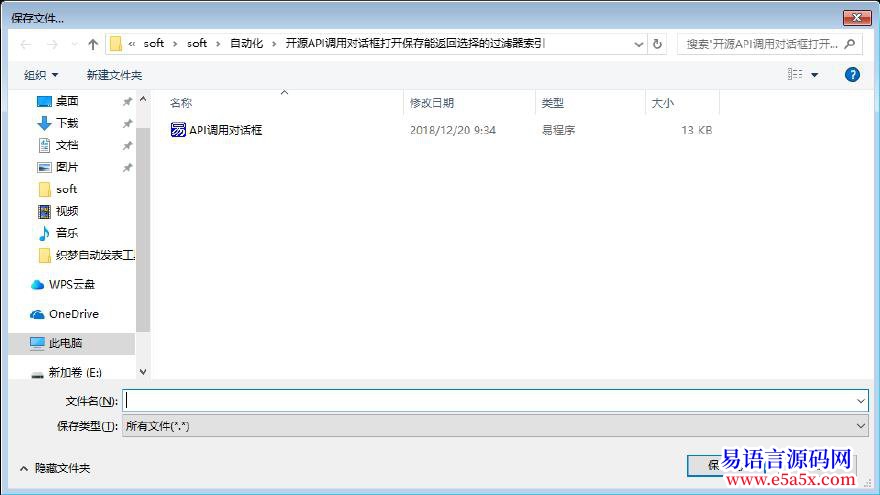Click 新建文件夹 button

pyautogui.click(x=114, y=75)
